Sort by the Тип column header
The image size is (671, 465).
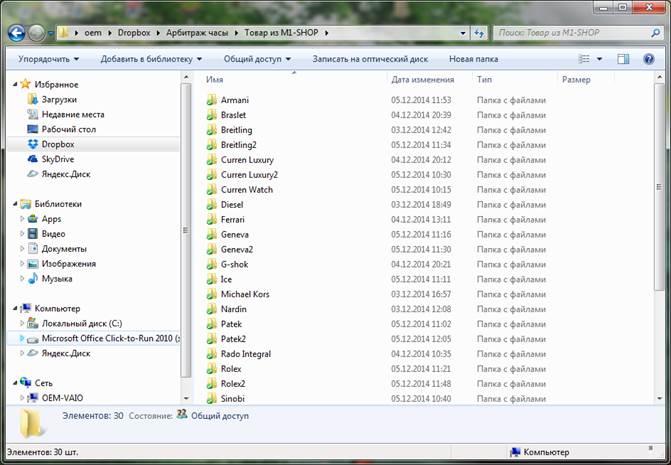coord(515,80)
